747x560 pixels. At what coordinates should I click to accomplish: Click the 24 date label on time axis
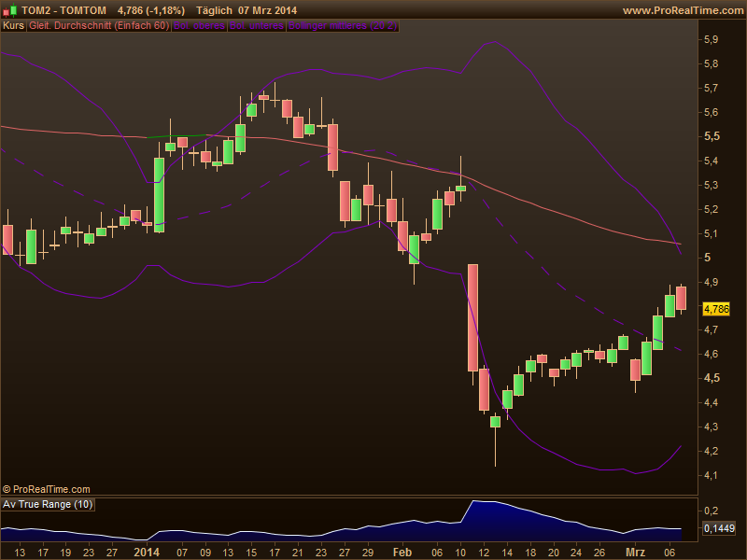(x=576, y=553)
